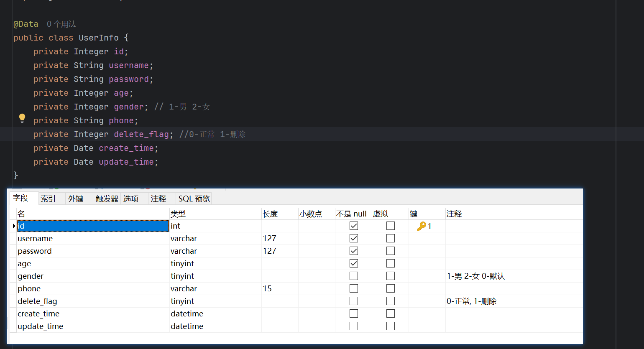This screenshot has height=349, width=644.
Task: Select the create_time field name cell
Action: pos(93,314)
